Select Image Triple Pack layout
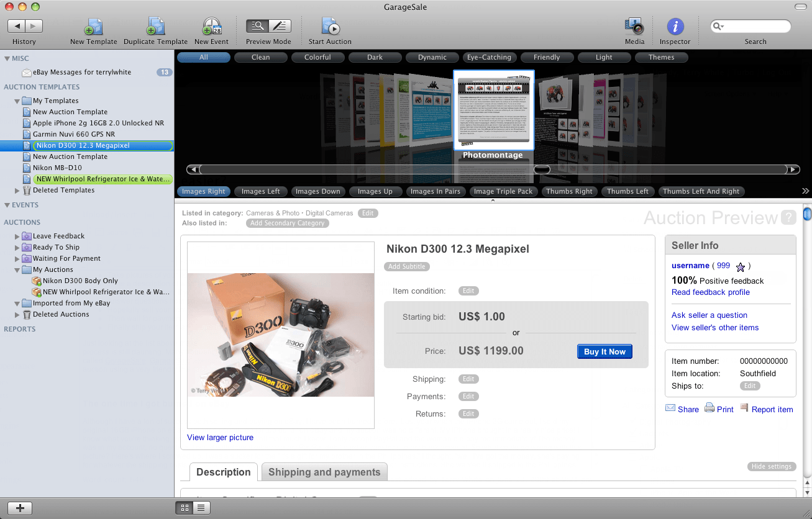The image size is (812, 519). click(x=503, y=191)
